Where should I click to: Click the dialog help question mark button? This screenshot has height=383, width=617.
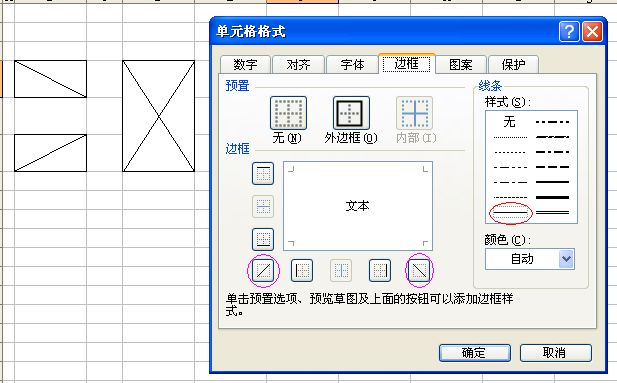(x=569, y=31)
